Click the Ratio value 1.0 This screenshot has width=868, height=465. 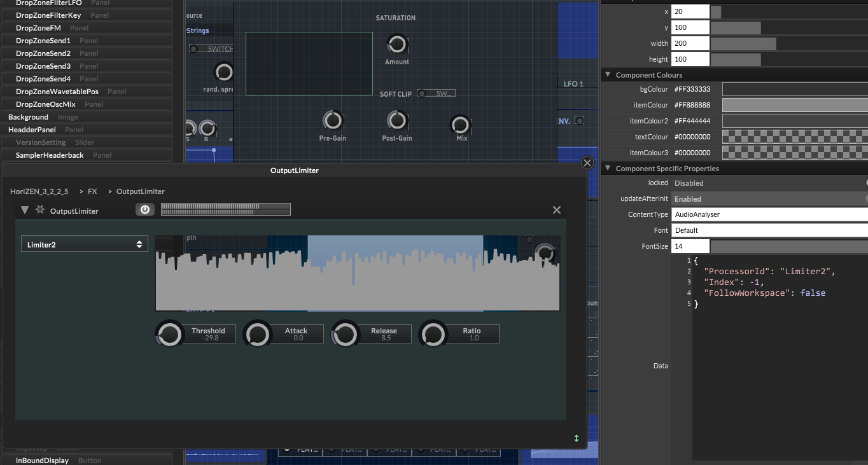474,338
